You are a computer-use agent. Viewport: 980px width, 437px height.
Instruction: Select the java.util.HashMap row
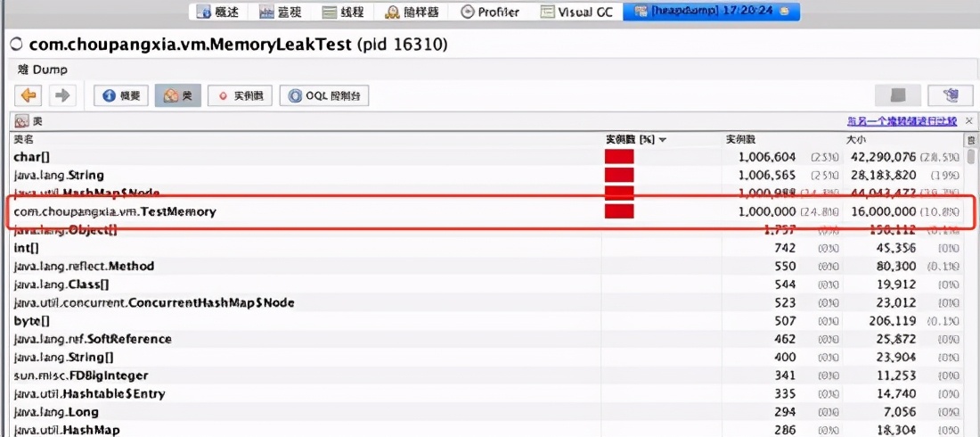point(487,430)
